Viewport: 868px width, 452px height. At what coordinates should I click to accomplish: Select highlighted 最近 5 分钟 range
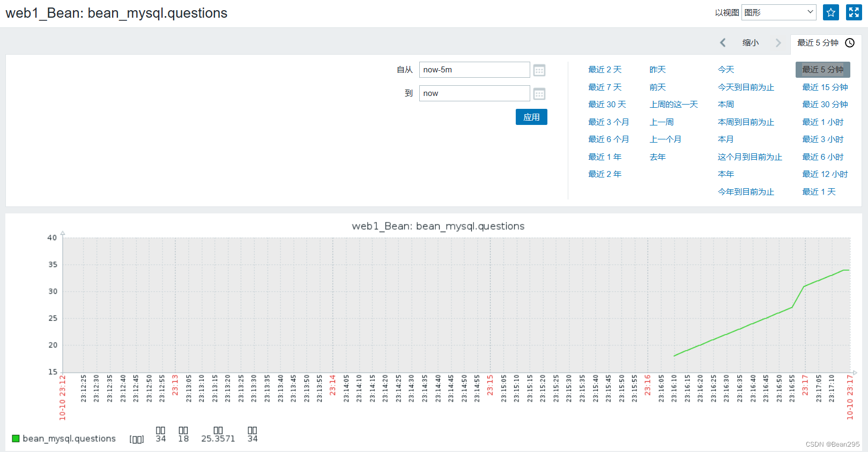(823, 70)
